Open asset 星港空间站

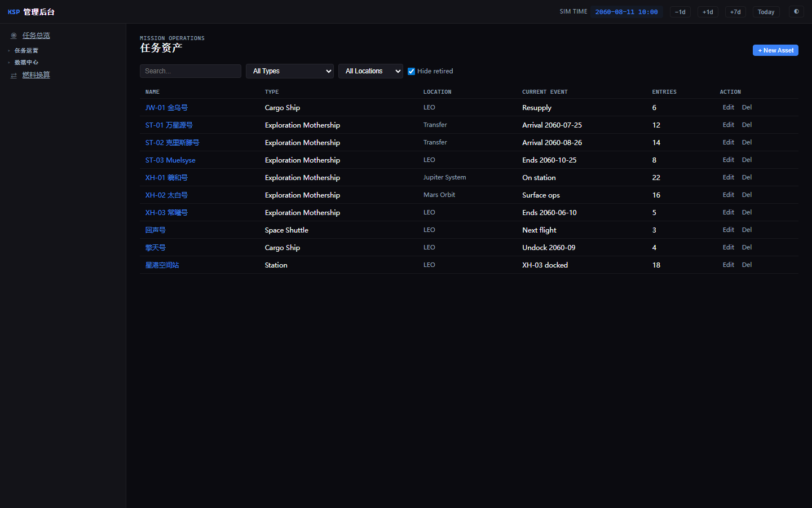(162, 265)
